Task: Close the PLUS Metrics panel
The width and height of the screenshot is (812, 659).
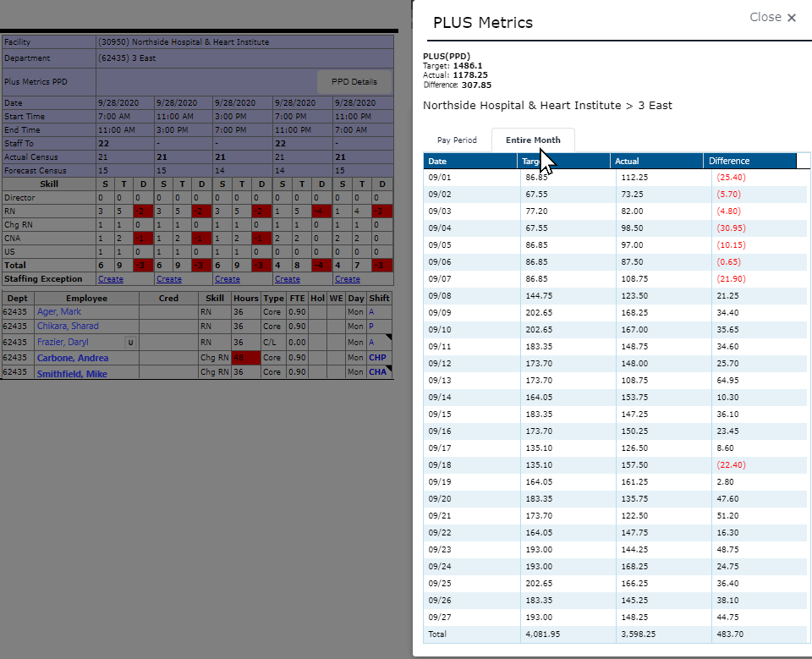Action: 772,18
